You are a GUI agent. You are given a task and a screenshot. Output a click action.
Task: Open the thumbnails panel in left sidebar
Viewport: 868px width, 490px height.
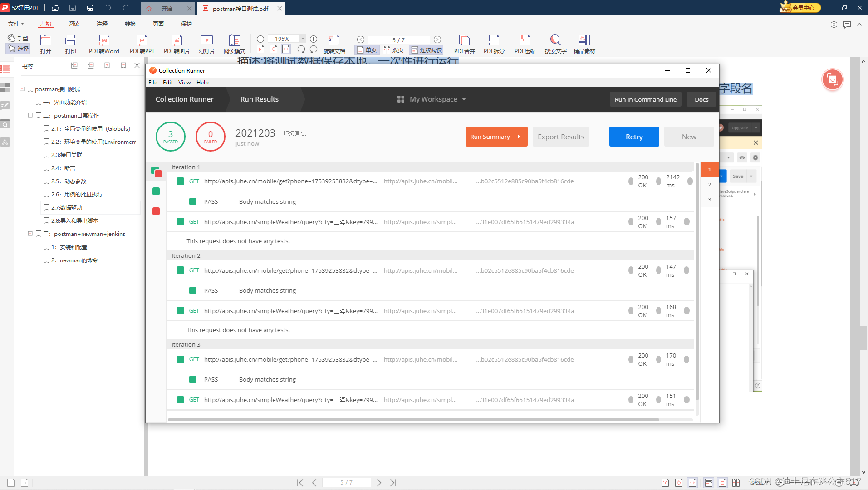5,88
